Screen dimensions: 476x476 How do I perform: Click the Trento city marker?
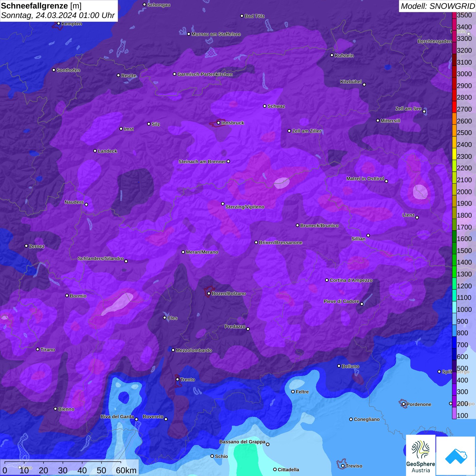pyautogui.click(x=177, y=379)
